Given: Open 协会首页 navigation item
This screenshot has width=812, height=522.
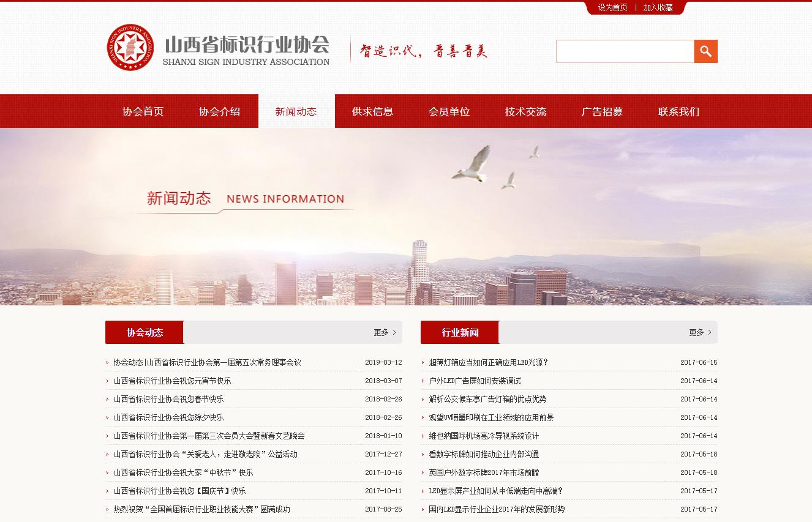Looking at the screenshot, I should 143,111.
